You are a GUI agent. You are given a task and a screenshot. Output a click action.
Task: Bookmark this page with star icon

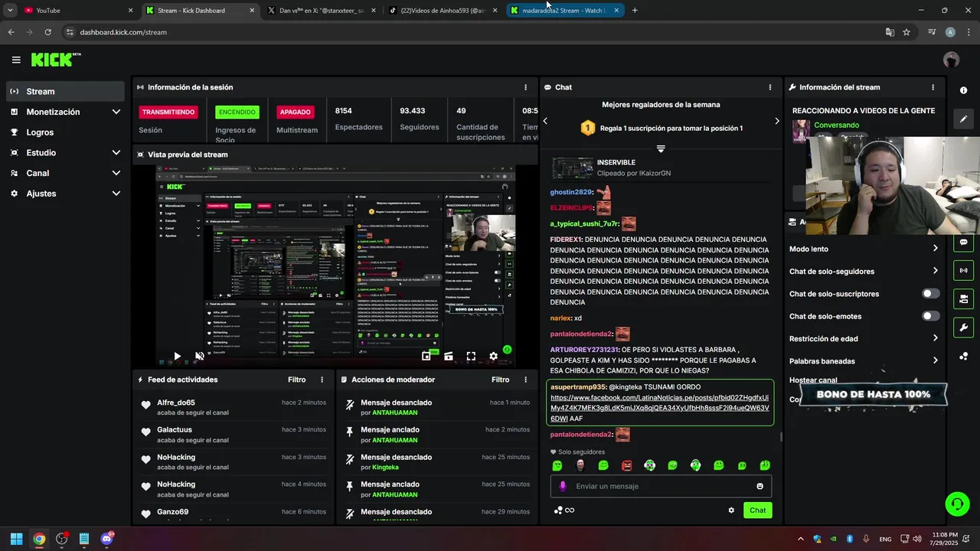(x=906, y=32)
